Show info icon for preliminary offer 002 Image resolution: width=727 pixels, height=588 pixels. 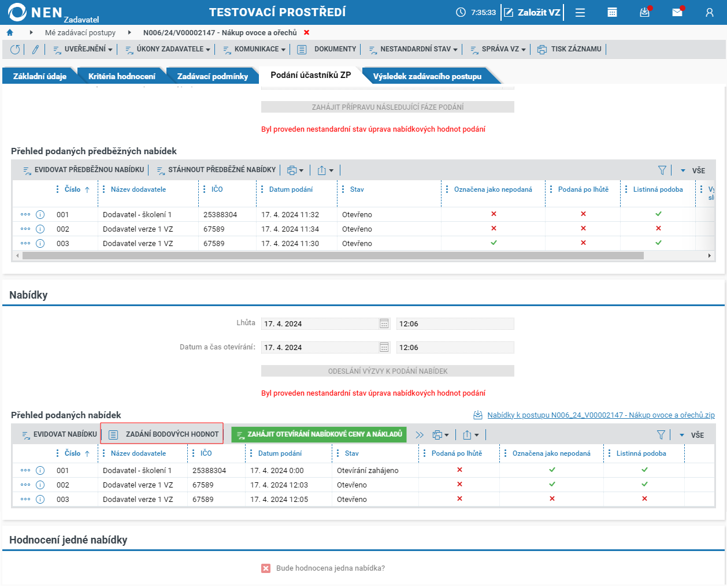click(x=40, y=229)
